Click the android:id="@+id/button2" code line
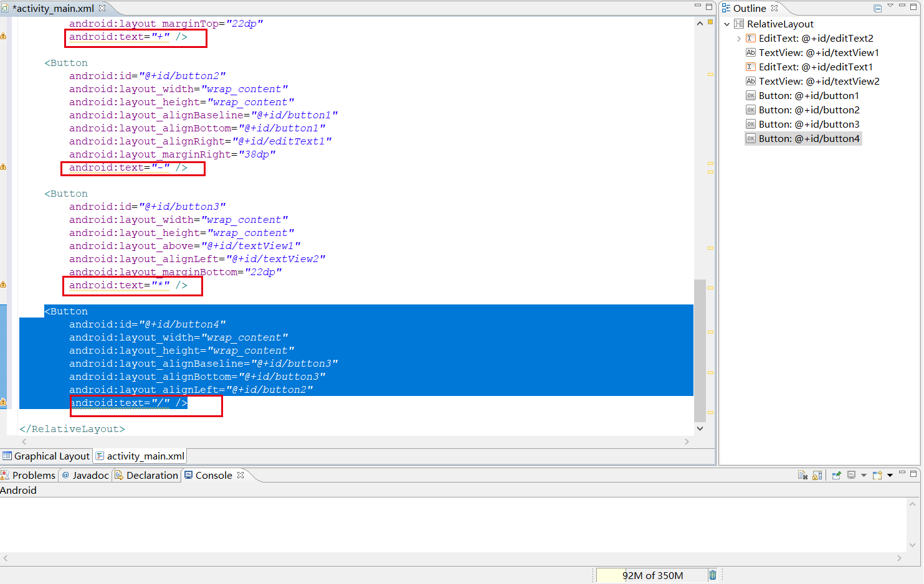The width and height of the screenshot is (924, 584). tap(147, 76)
